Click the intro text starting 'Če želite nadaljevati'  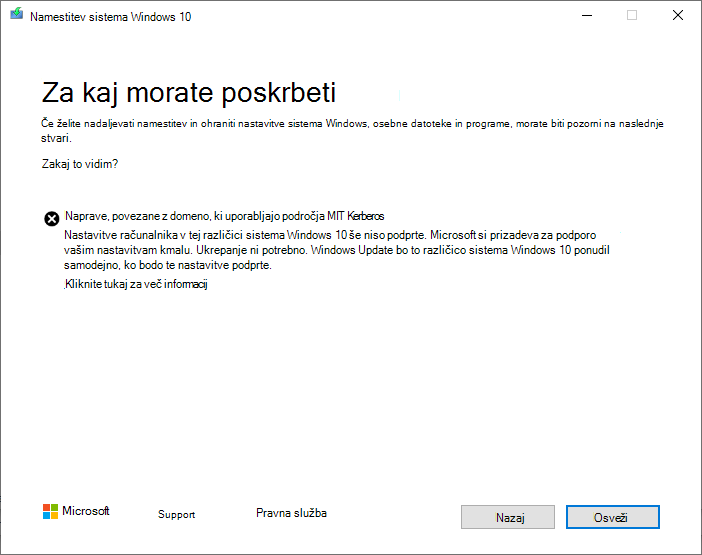pos(352,130)
